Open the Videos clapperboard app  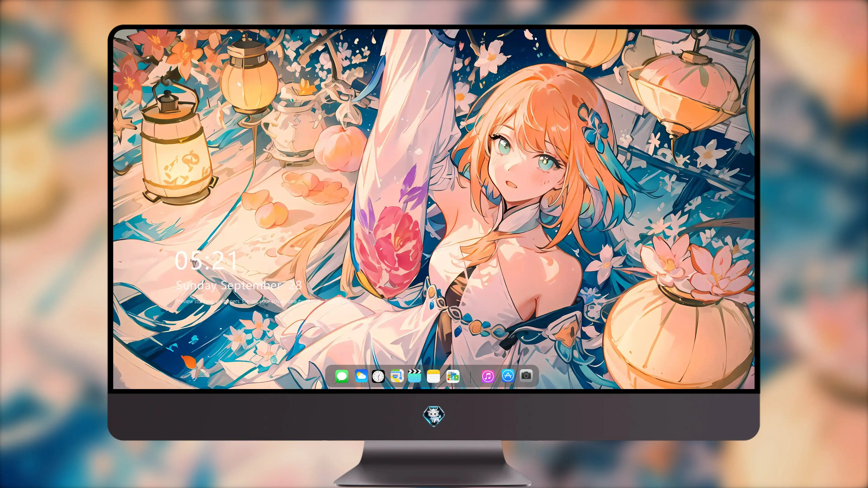tap(415, 376)
